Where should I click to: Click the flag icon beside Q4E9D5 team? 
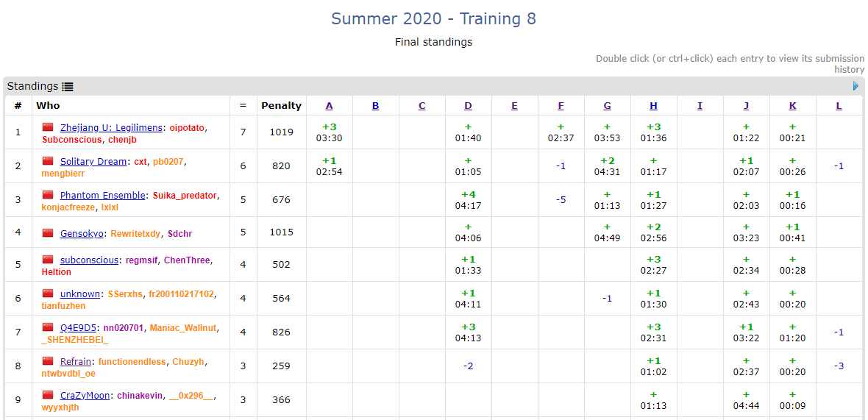coord(48,327)
